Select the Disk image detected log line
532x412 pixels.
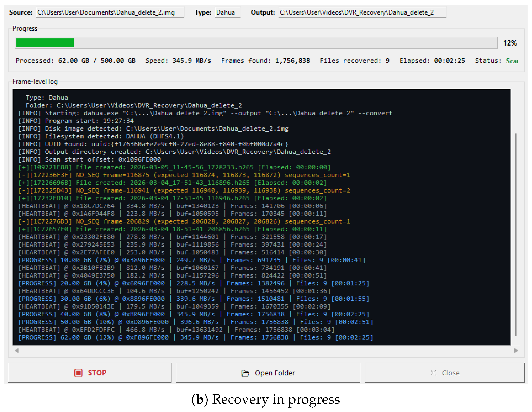pyautogui.click(x=153, y=129)
